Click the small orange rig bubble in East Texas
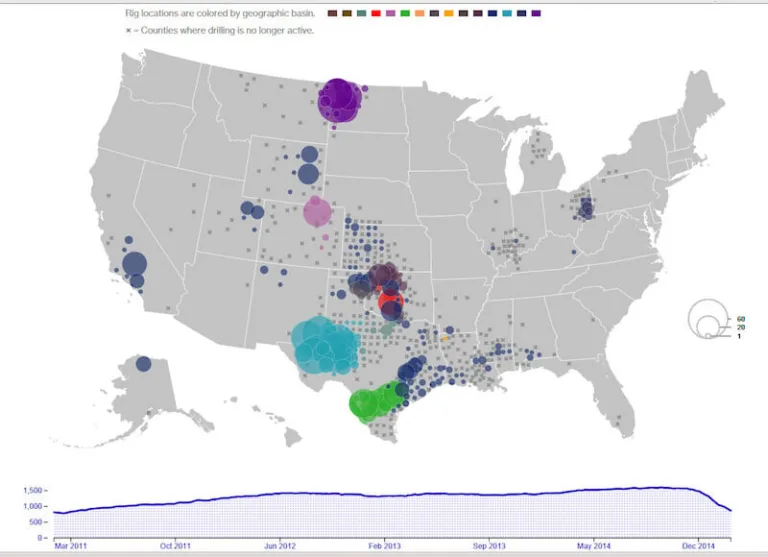This screenshot has width=768, height=557. pyautogui.click(x=445, y=339)
